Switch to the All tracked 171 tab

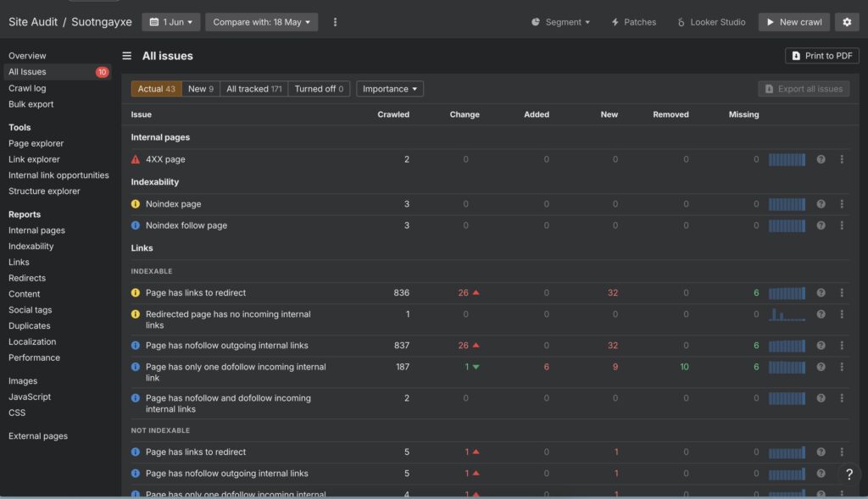click(x=253, y=89)
